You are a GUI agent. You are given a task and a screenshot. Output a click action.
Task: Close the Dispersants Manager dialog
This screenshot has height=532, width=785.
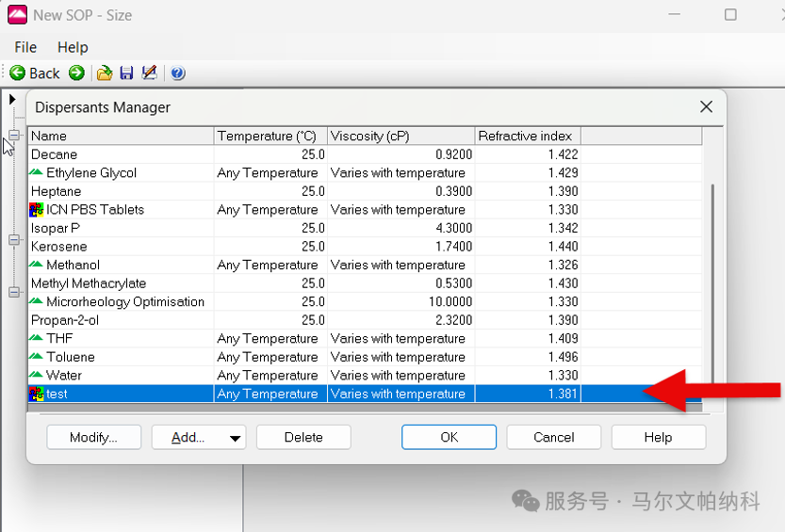click(707, 106)
